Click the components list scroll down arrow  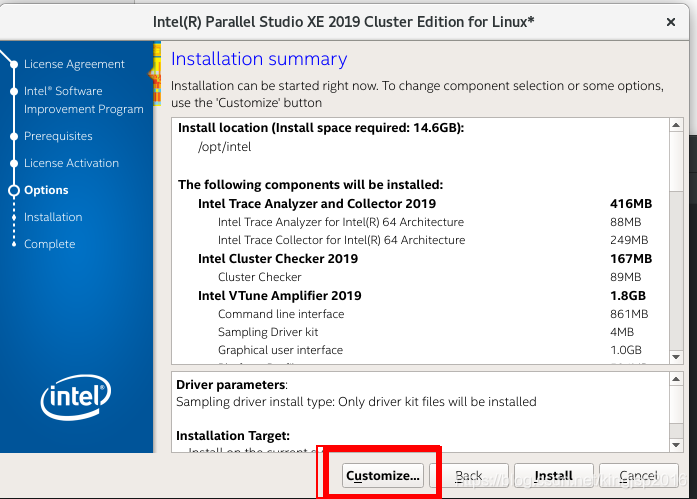pyautogui.click(x=676, y=357)
